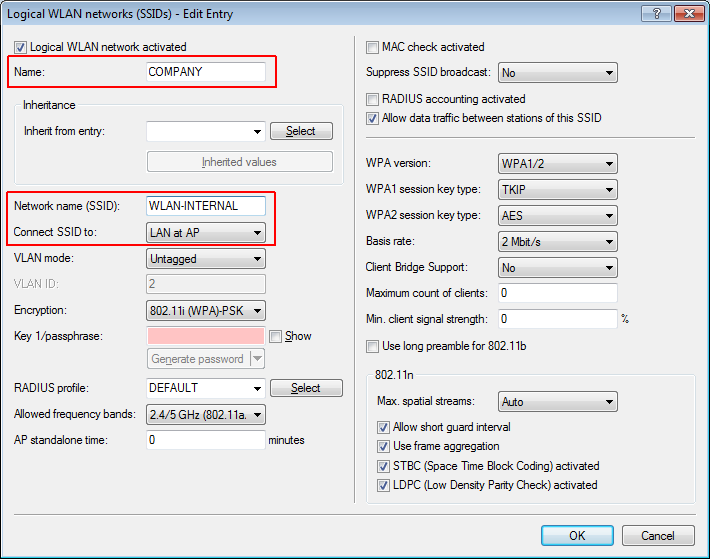
Task: Click the Network name (SSID) text field
Action: 205,206
